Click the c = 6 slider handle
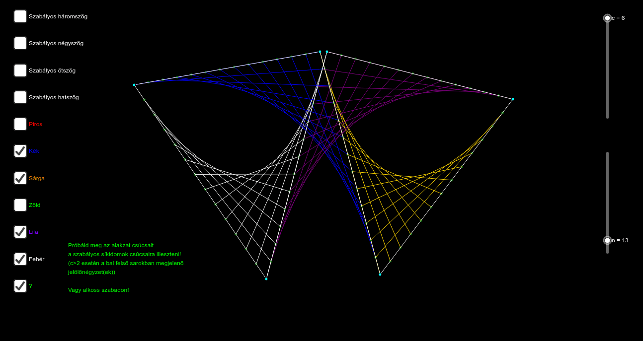 pos(607,18)
